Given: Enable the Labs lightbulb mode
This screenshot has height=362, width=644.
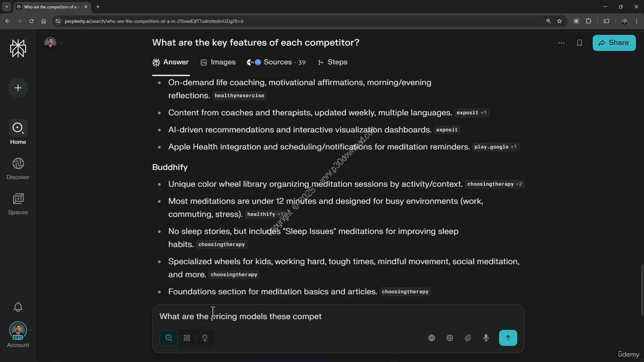Looking at the screenshot, I should (205, 338).
